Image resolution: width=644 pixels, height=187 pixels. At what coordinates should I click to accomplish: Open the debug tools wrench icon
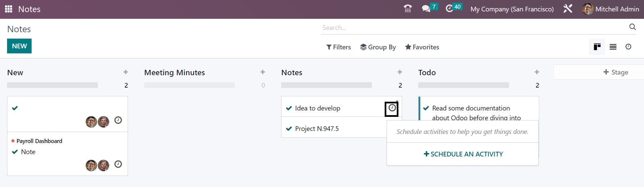[x=568, y=9]
